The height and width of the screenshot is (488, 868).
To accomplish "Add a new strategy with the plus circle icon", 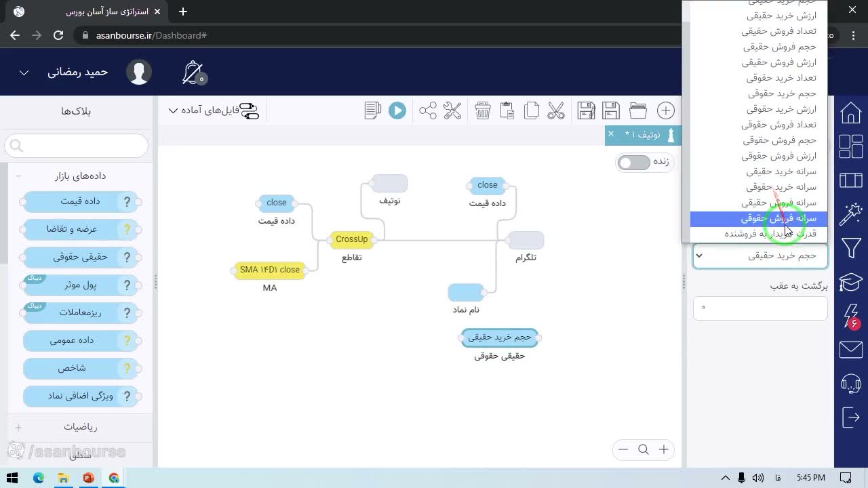I will tap(666, 110).
